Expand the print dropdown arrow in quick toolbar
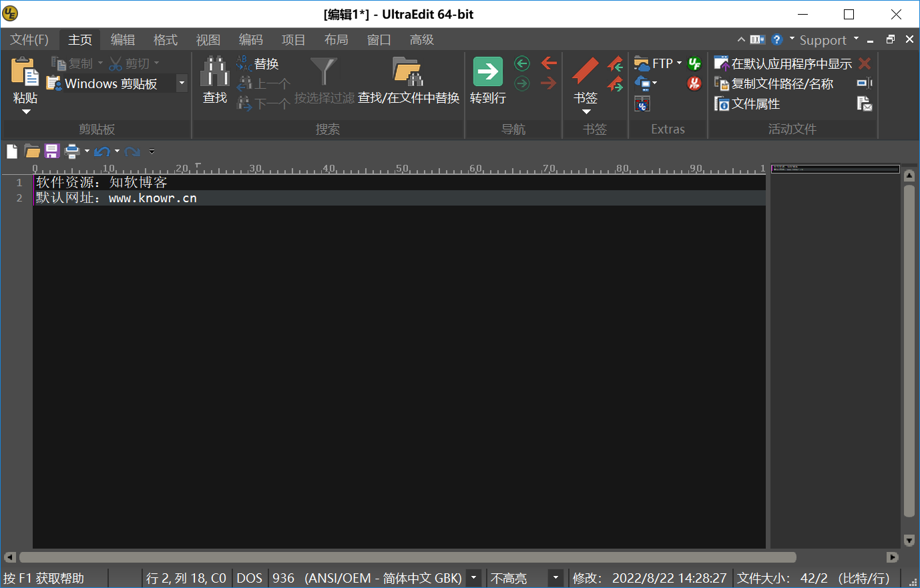Image resolution: width=920 pixels, height=588 pixels. tap(87, 152)
